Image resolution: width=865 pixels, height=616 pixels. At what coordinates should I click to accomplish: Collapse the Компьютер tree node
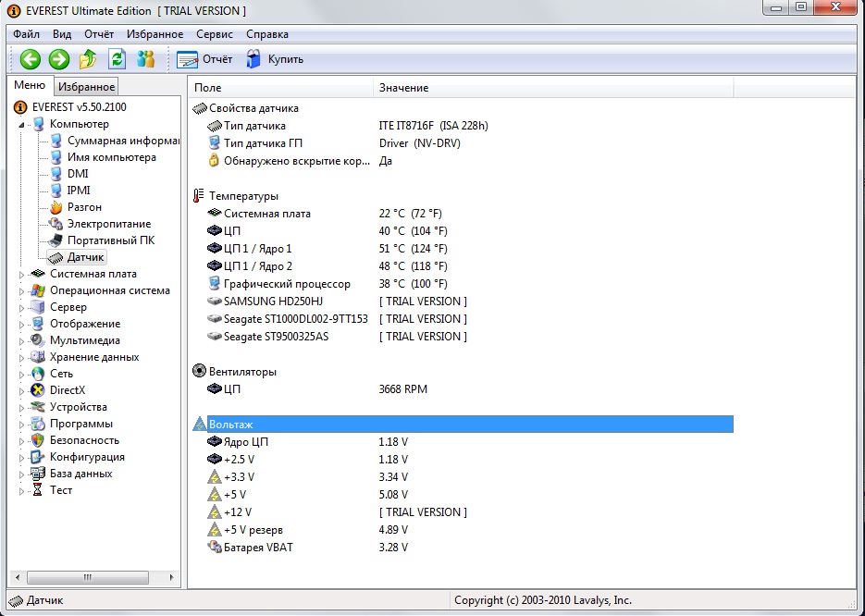21,125
